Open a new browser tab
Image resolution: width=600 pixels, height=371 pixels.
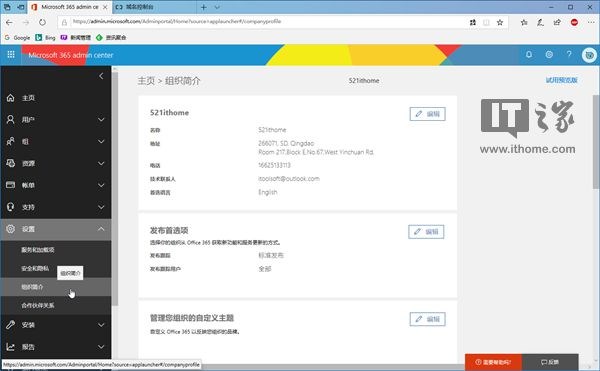(204, 7)
